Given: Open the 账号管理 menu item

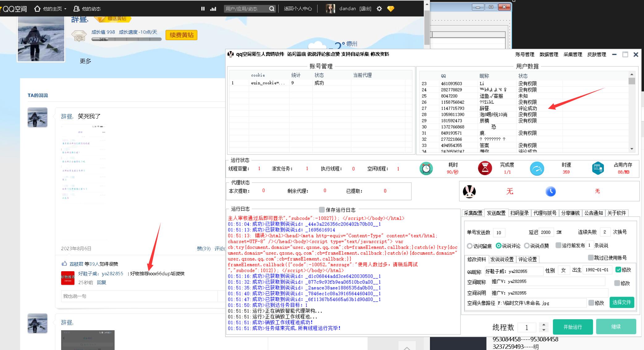Looking at the screenshot, I should click(x=524, y=54).
